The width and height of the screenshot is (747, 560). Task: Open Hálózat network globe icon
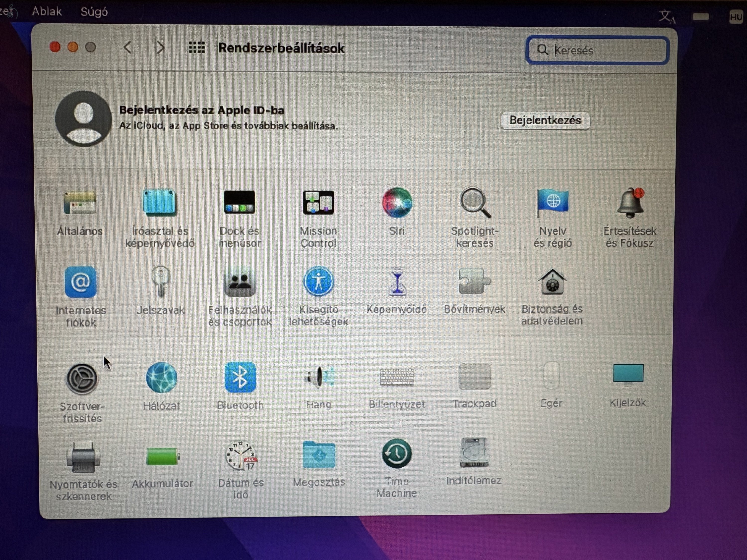coord(161,378)
